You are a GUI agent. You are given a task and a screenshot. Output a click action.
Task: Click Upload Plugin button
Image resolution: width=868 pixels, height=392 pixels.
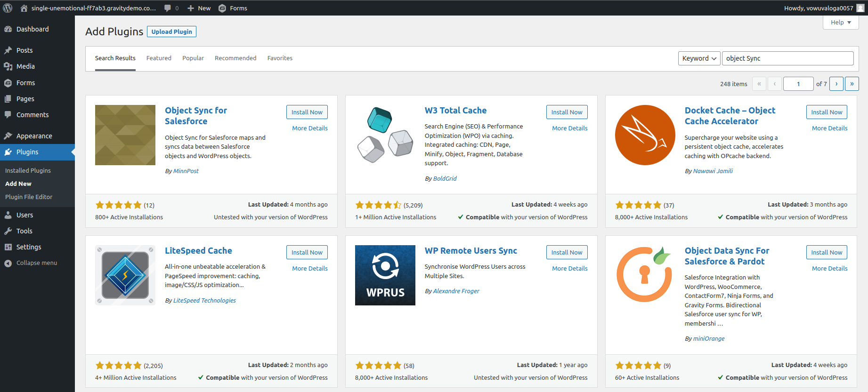coord(171,32)
